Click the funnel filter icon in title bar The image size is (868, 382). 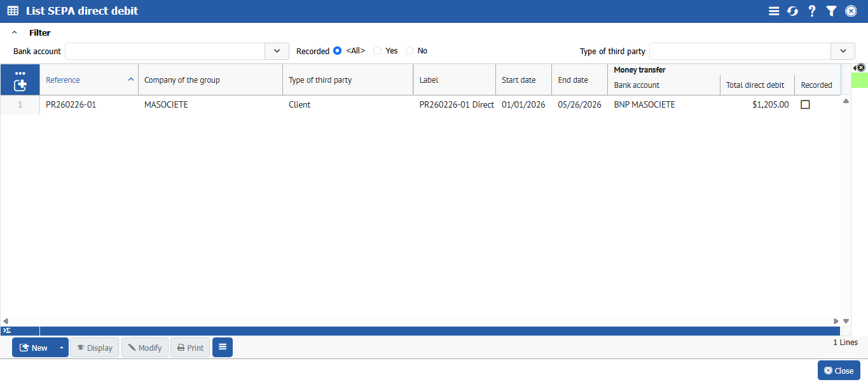(831, 11)
